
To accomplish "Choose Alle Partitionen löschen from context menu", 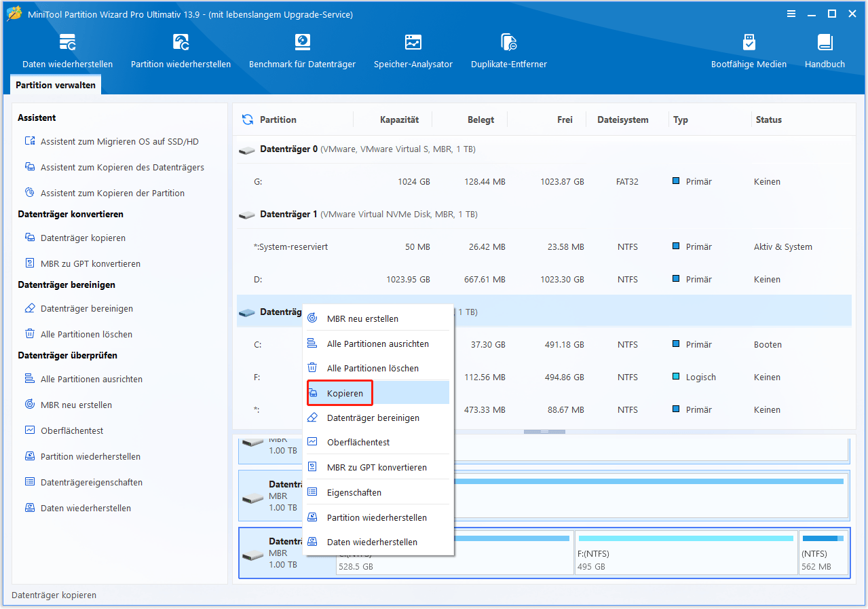I will point(378,368).
